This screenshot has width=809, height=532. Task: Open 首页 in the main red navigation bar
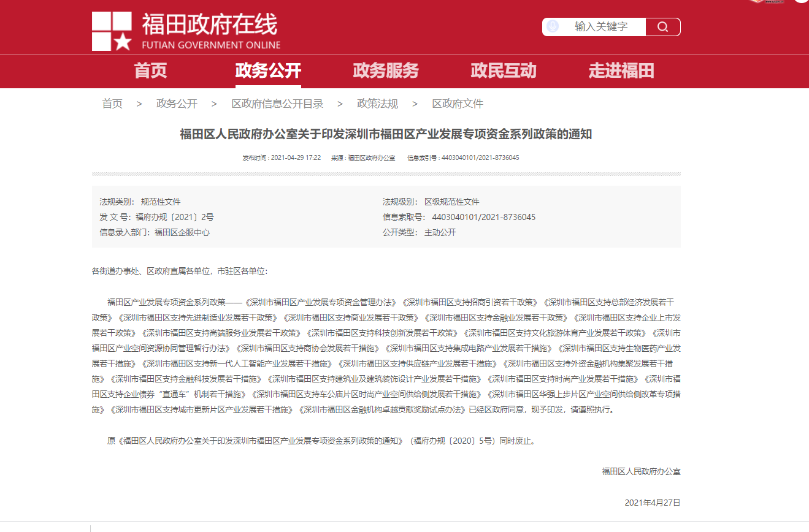(150, 71)
